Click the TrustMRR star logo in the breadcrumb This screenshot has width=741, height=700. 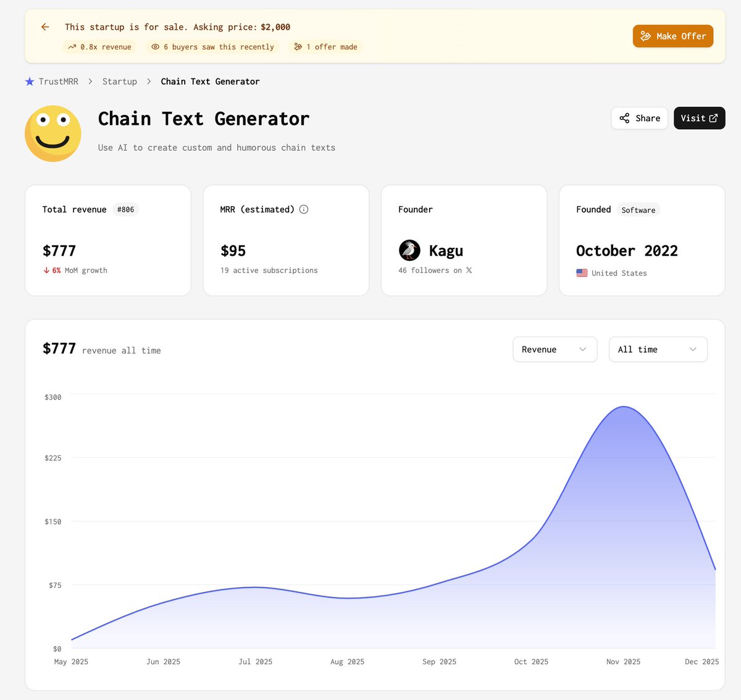pyautogui.click(x=29, y=81)
